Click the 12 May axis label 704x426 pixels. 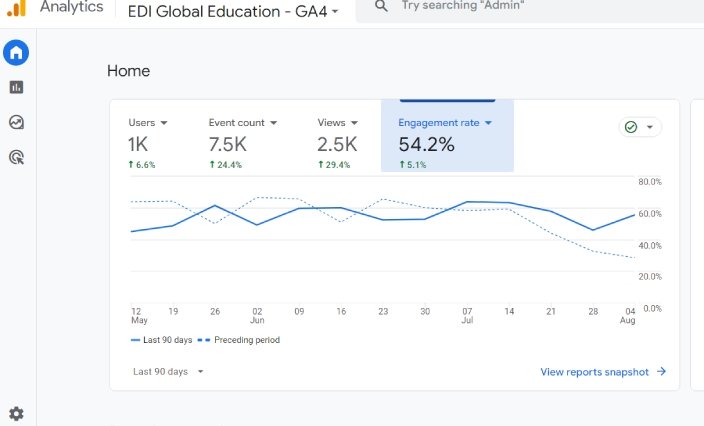[x=139, y=316]
